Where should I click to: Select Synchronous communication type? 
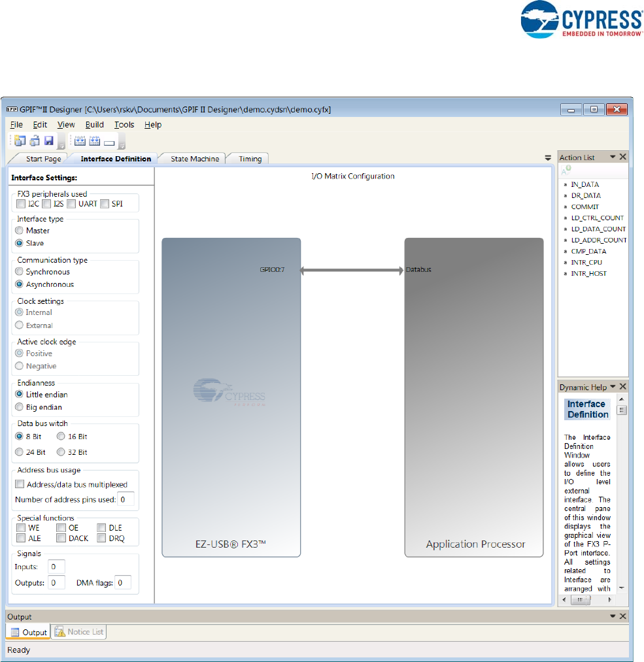(19, 271)
